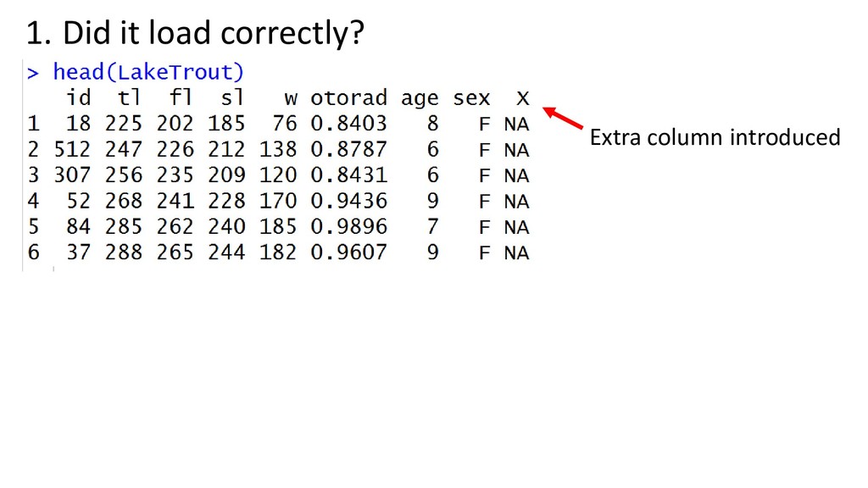Click the blue console prompt symbol
The width and height of the screenshot is (868, 488).
click(x=33, y=73)
